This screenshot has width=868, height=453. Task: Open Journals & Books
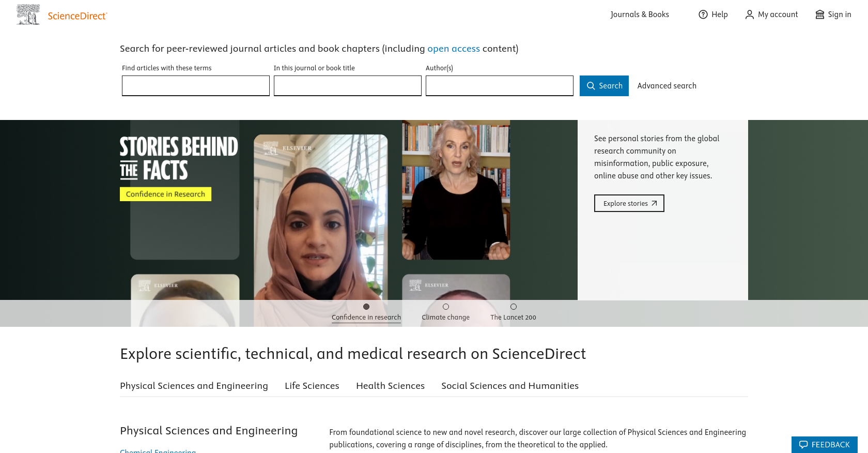(x=640, y=14)
